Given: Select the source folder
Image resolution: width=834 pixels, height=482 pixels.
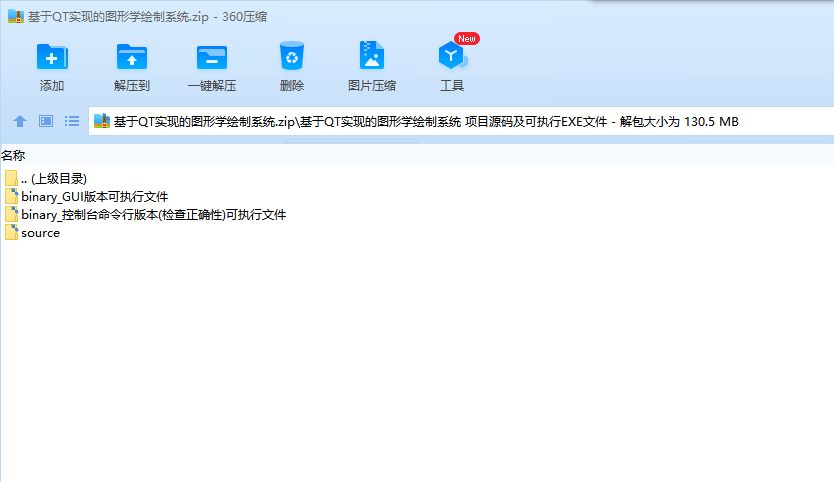Looking at the screenshot, I should [32, 232].
